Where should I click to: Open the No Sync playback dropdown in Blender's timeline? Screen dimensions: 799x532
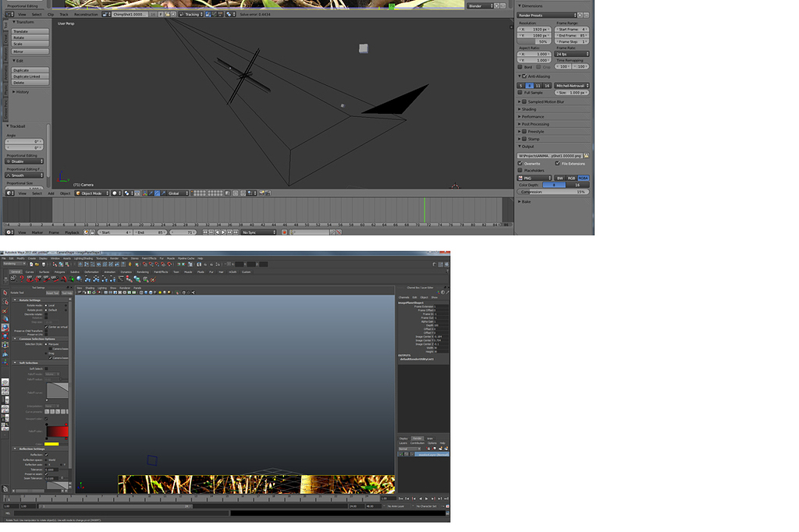coord(258,232)
